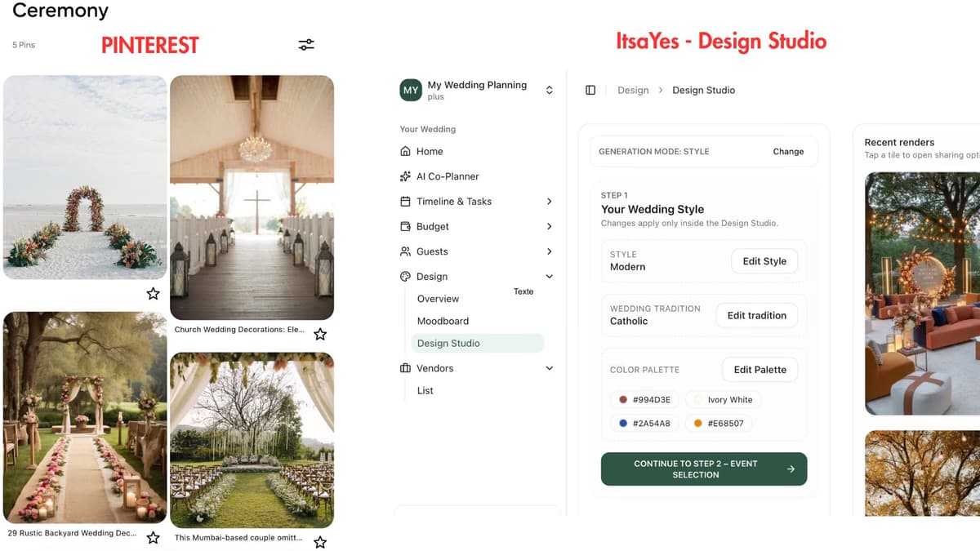Expand the Timeline & Tasks section
This screenshot has width=980, height=551.
point(549,201)
